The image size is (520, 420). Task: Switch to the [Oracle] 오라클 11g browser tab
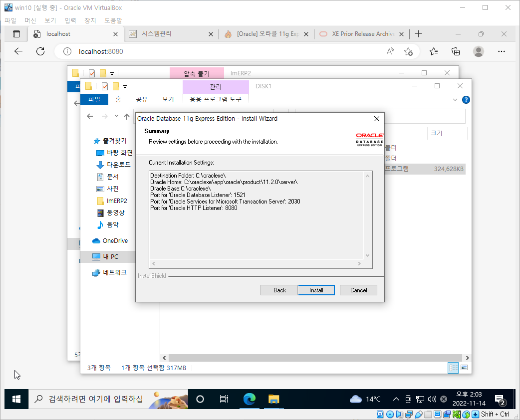pos(266,34)
